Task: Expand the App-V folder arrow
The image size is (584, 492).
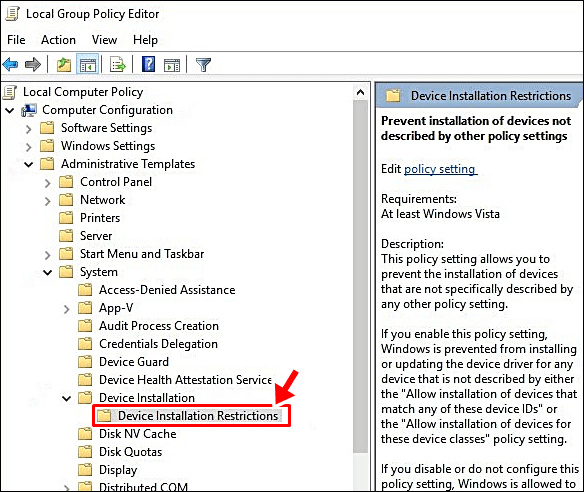Action: pyautogui.click(x=66, y=309)
